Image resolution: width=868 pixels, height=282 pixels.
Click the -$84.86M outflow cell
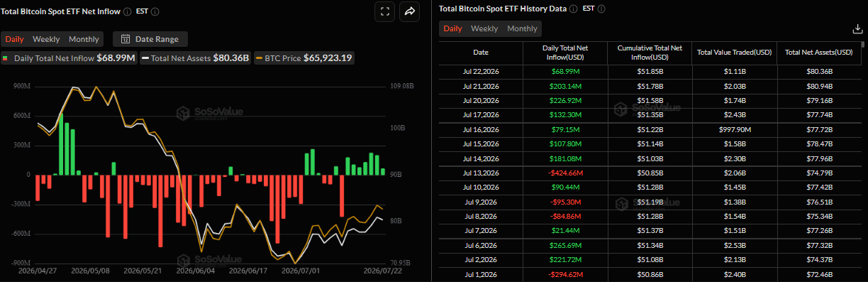565,216
